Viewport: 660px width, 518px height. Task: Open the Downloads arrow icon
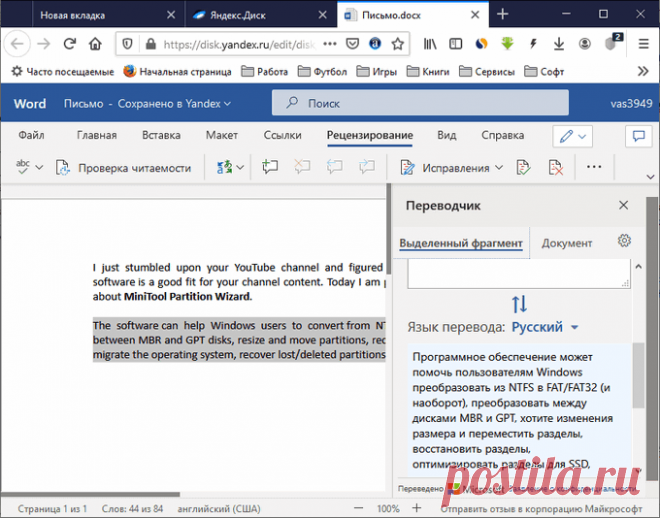point(559,44)
